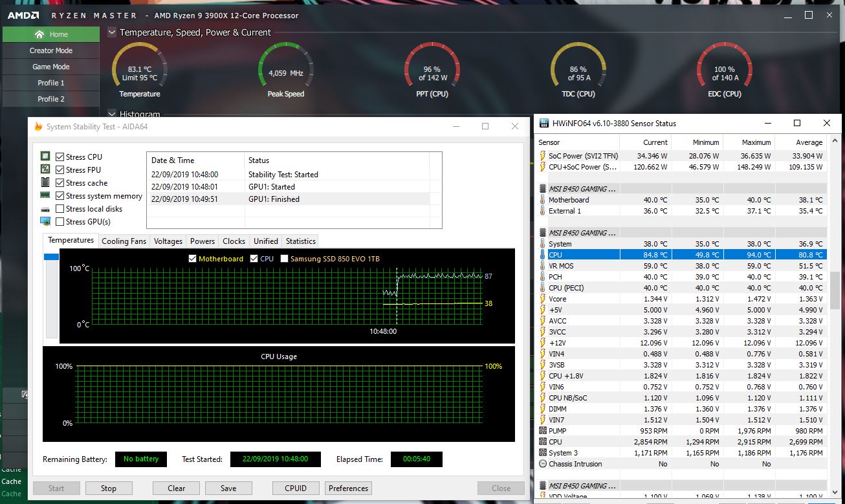Open AIDA64 Preferences

pyautogui.click(x=349, y=488)
